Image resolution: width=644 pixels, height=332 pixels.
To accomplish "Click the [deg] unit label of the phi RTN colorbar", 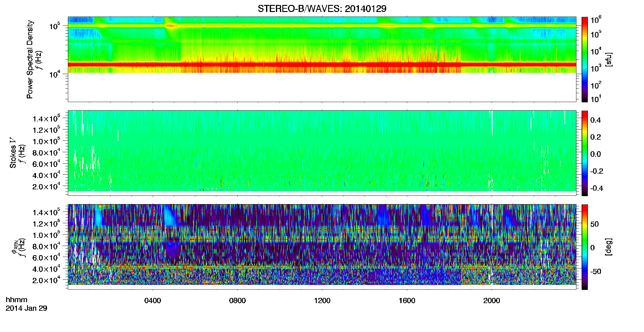I will click(609, 247).
